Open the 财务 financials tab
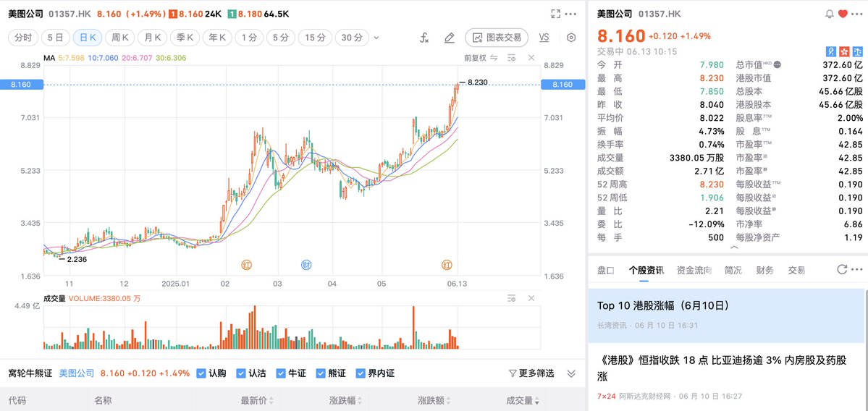 [765, 270]
